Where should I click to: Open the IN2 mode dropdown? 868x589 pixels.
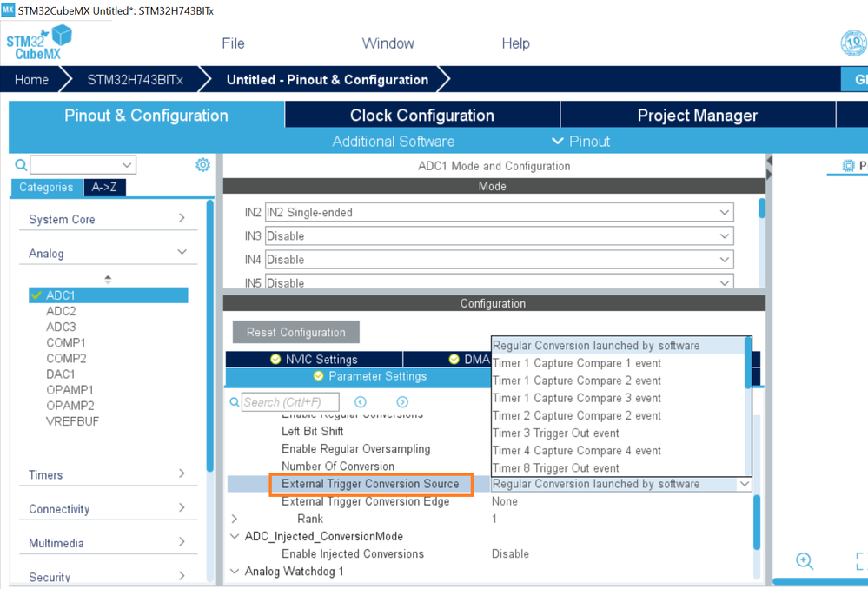(x=500, y=213)
